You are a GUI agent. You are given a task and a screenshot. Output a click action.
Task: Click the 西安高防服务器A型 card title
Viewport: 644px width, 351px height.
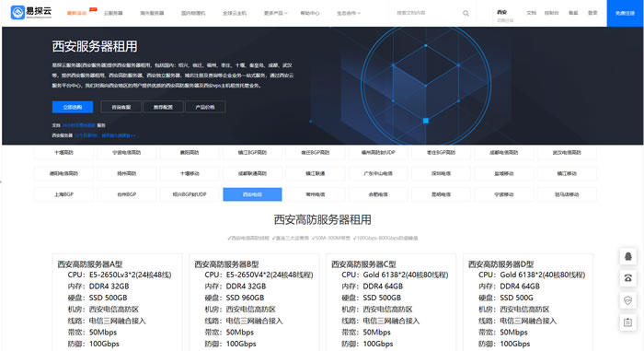pyautogui.click(x=90, y=264)
